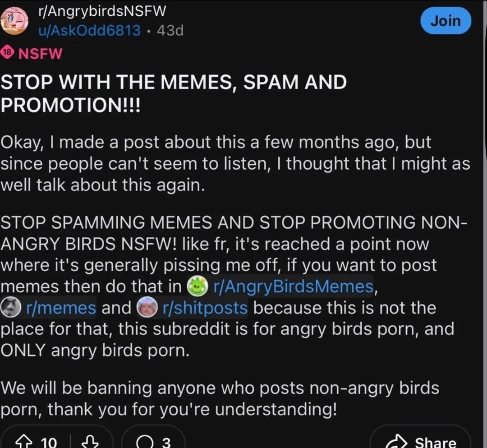Click the share arrow icon

point(397,442)
